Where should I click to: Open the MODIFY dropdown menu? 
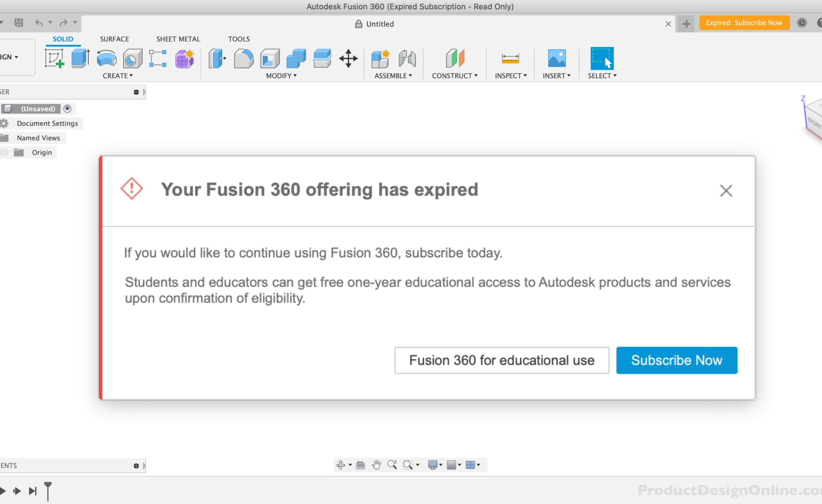click(281, 76)
